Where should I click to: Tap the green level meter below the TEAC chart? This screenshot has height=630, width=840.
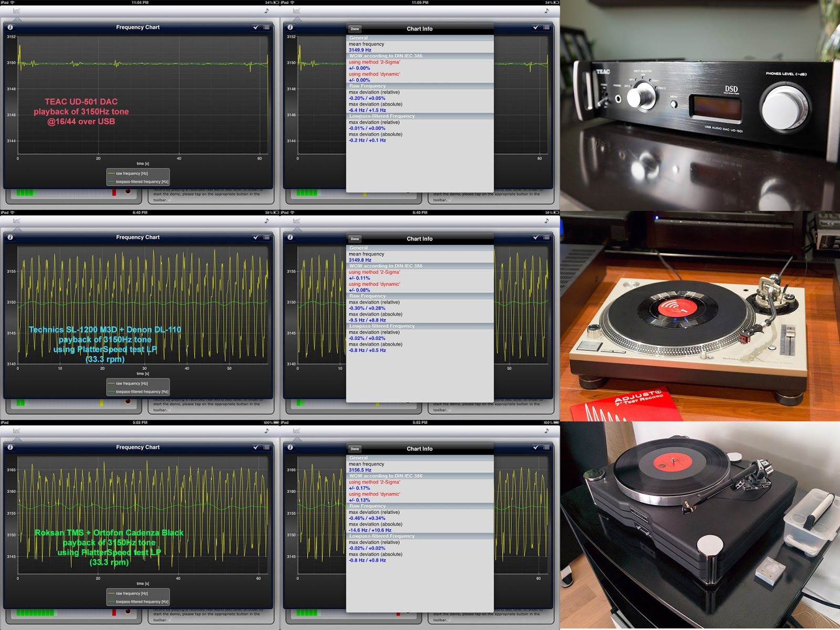pyautogui.click(x=25, y=193)
